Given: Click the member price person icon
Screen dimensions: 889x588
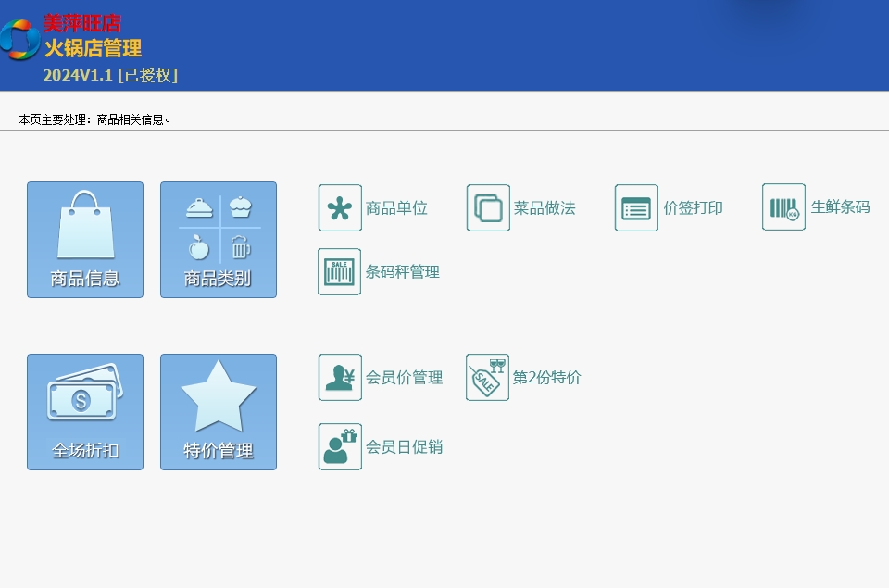Looking at the screenshot, I should (340, 377).
